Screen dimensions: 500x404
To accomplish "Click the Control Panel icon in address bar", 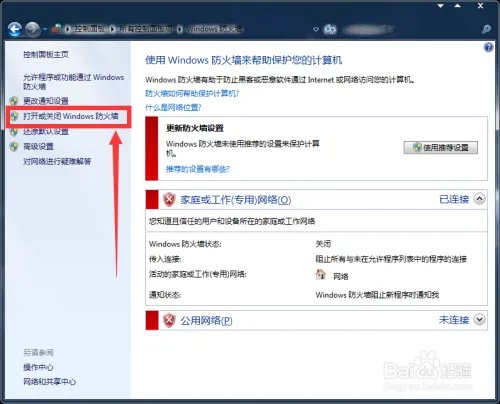I will pos(57,29).
